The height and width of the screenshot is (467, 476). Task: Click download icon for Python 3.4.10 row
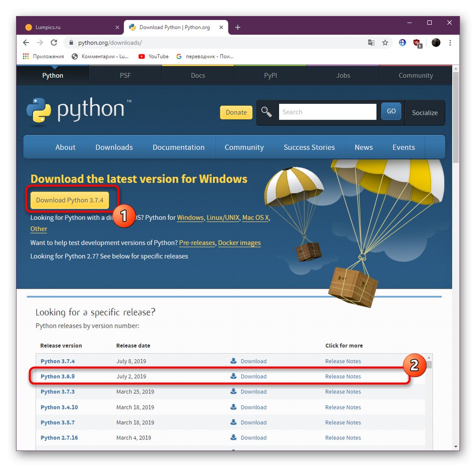coord(233,406)
